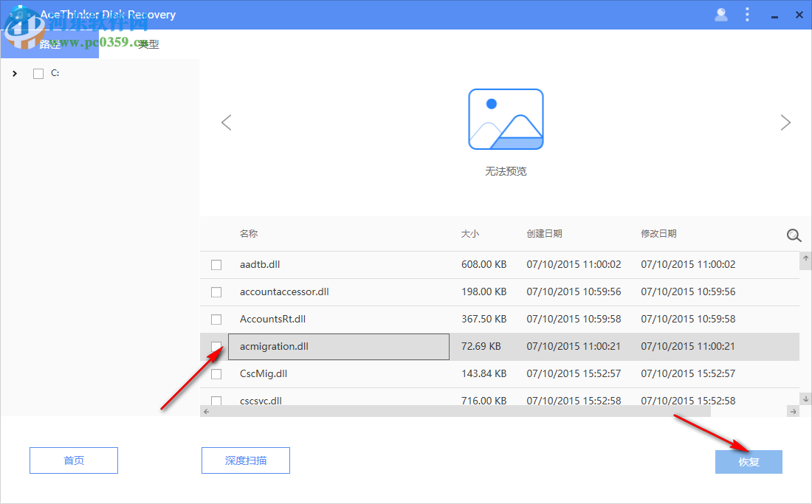This screenshot has width=812, height=504.
Task: Click the image preview placeholder icon
Action: point(506,119)
